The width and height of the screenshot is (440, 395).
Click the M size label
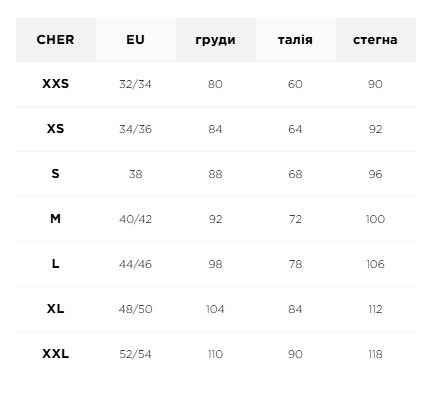(x=55, y=218)
